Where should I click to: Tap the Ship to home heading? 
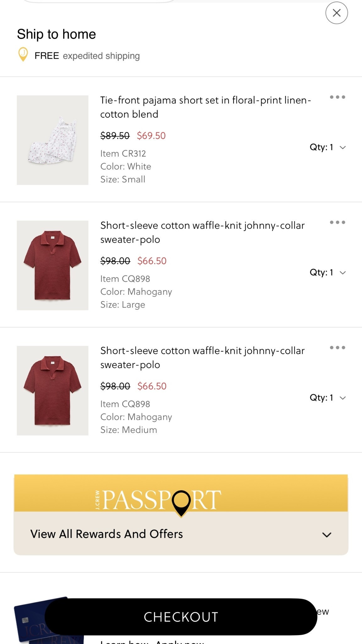[57, 34]
